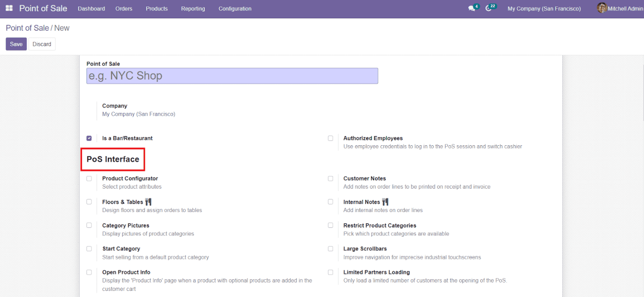Click the restaurant icon beside Internal Notes
The height and width of the screenshot is (297, 644).
click(x=386, y=201)
